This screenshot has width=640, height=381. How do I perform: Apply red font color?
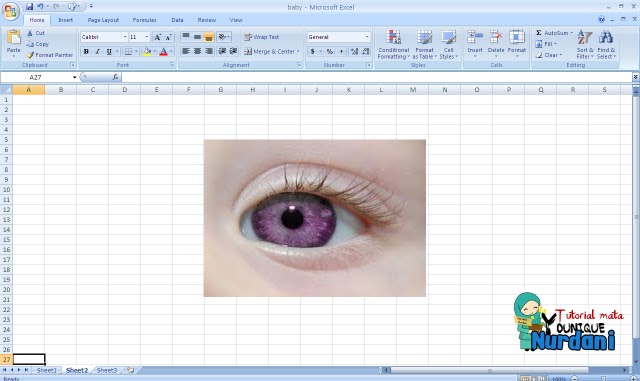[164, 51]
